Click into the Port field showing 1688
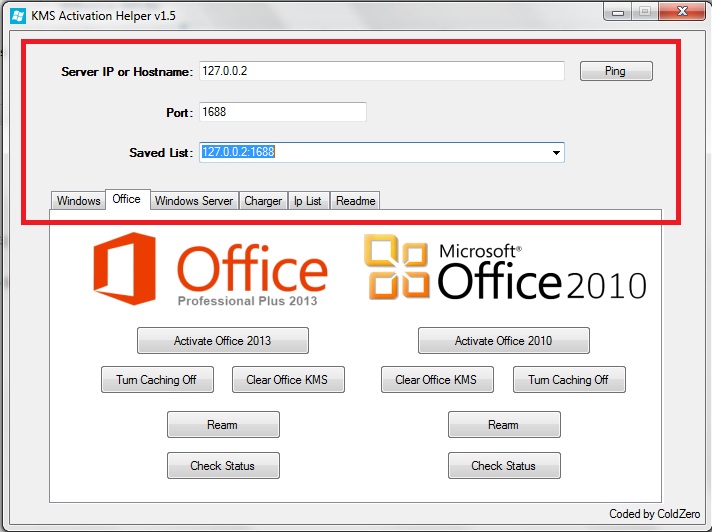The height and width of the screenshot is (532, 712). point(282,112)
